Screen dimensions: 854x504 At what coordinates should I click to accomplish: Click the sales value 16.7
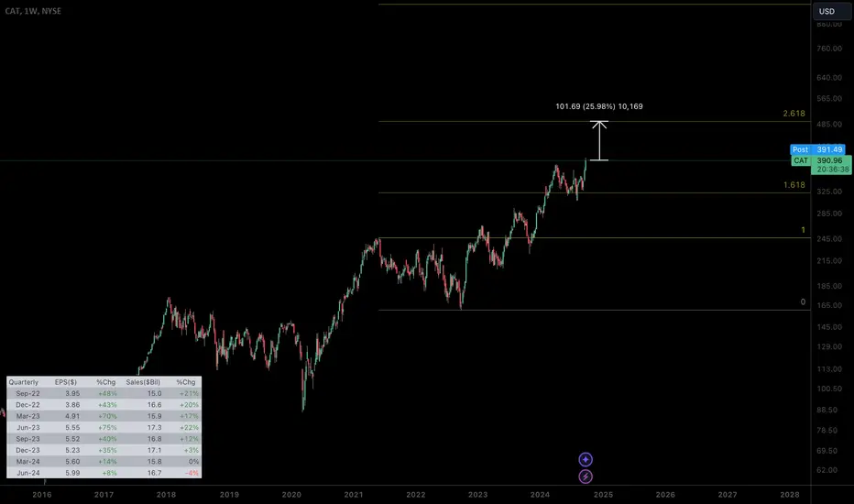(x=154, y=473)
